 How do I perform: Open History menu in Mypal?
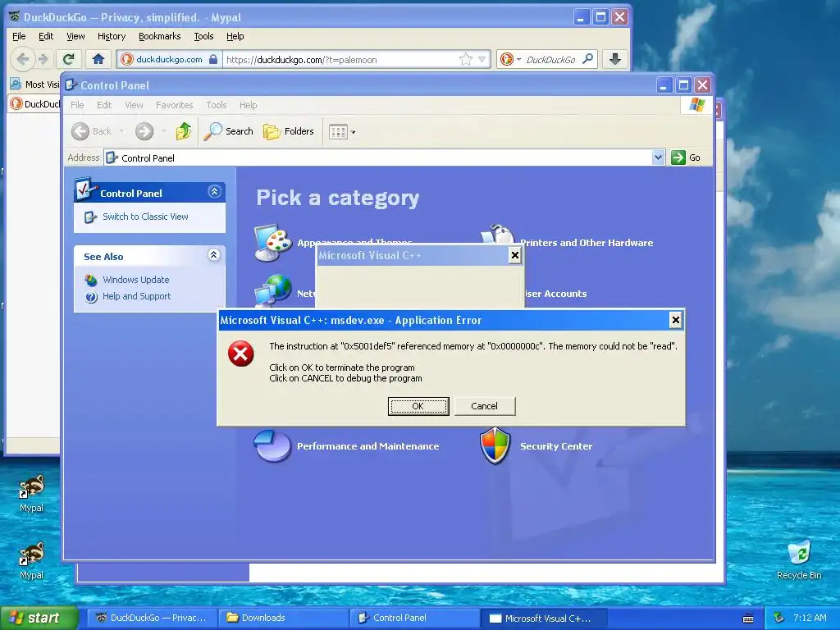point(112,36)
